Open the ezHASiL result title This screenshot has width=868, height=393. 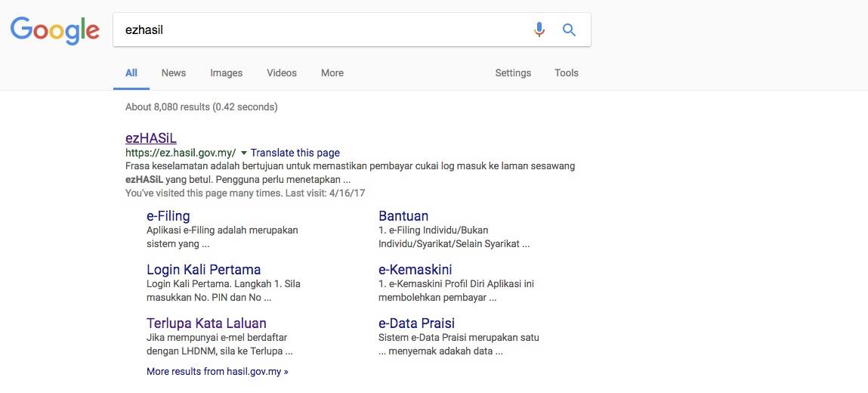coord(151,138)
